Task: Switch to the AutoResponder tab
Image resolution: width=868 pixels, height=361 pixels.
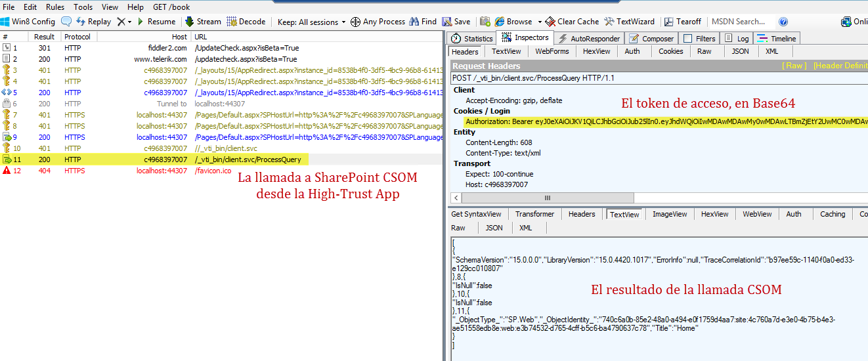Action: coord(588,39)
